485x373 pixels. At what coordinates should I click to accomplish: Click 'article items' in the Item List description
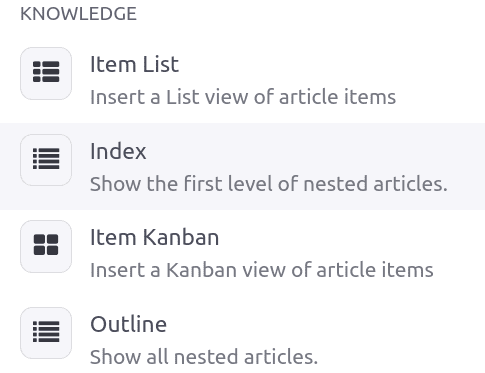point(337,97)
